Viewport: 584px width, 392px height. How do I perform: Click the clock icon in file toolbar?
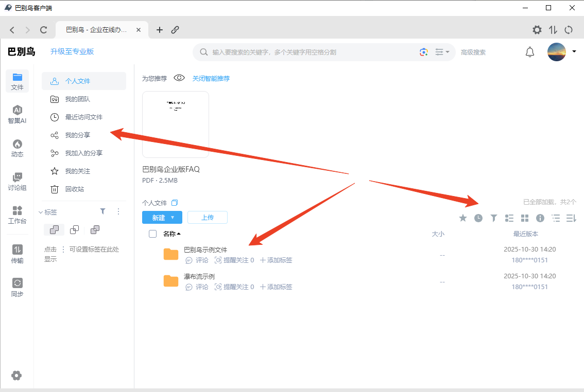coord(478,218)
